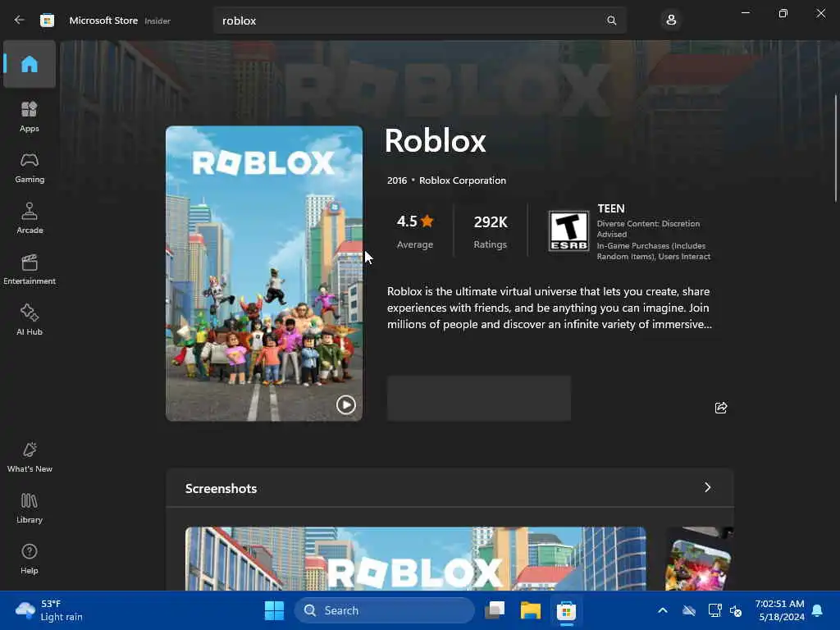
Task: Open the Library page
Action: (x=30, y=509)
